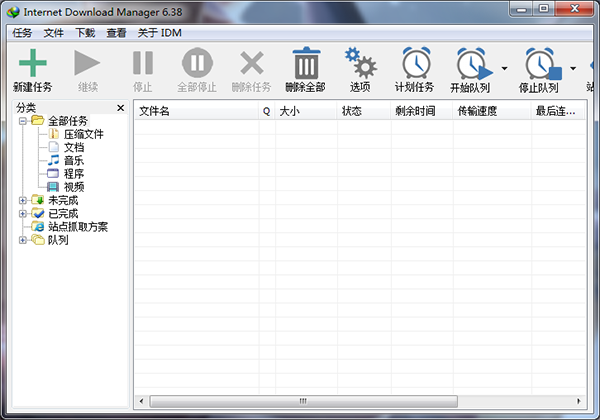
Task: Select the 未完成 folder
Action: 63,200
